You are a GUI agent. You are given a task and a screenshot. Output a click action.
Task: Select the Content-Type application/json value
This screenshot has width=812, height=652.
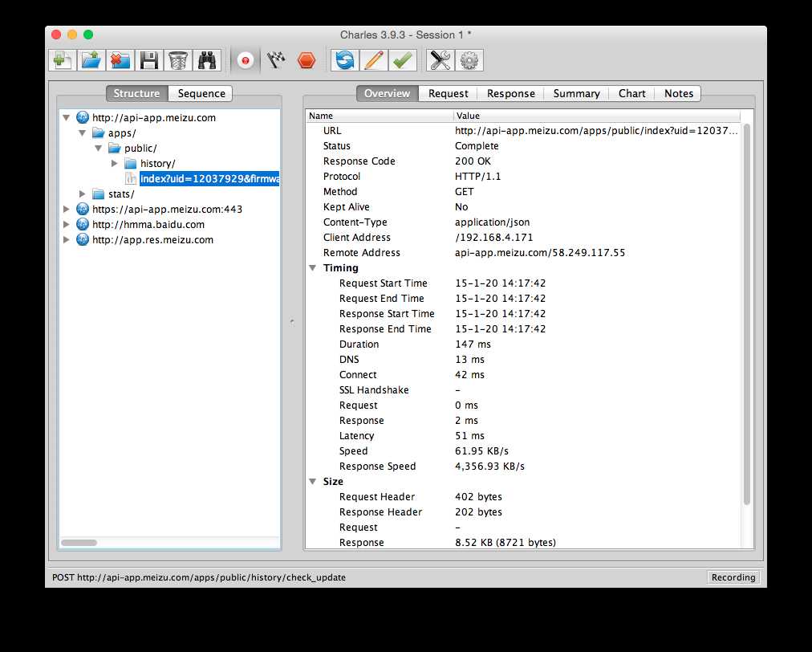coord(493,222)
